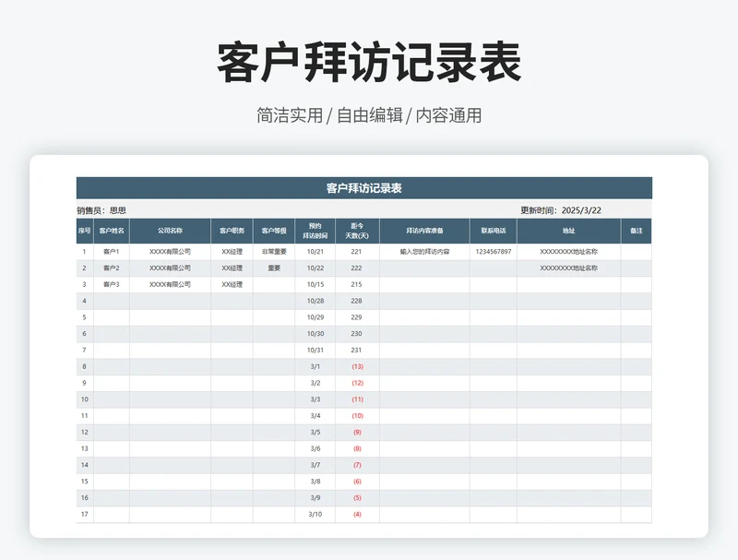Select the 客户姓名 column header
The image size is (738, 560).
pyautogui.click(x=112, y=231)
